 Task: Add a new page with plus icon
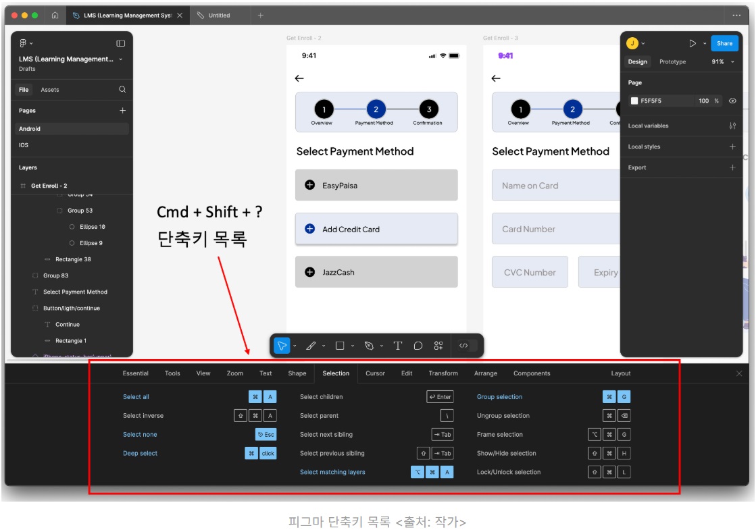[122, 110]
